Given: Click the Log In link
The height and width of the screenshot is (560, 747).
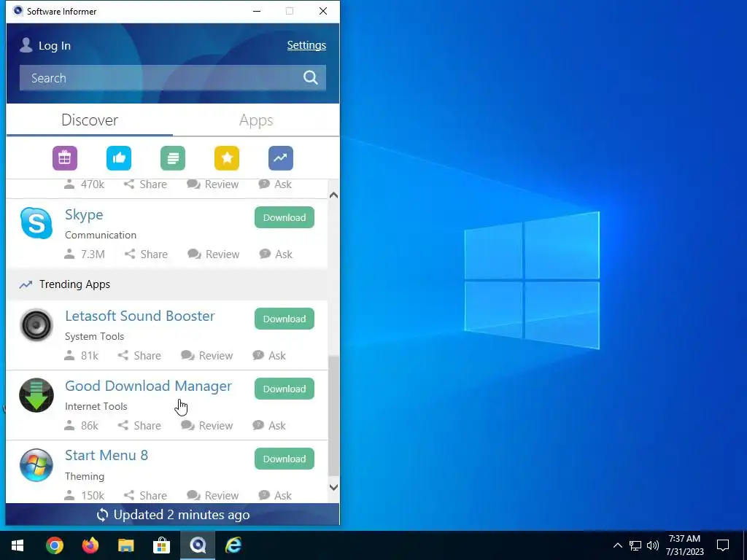Looking at the screenshot, I should (x=54, y=46).
